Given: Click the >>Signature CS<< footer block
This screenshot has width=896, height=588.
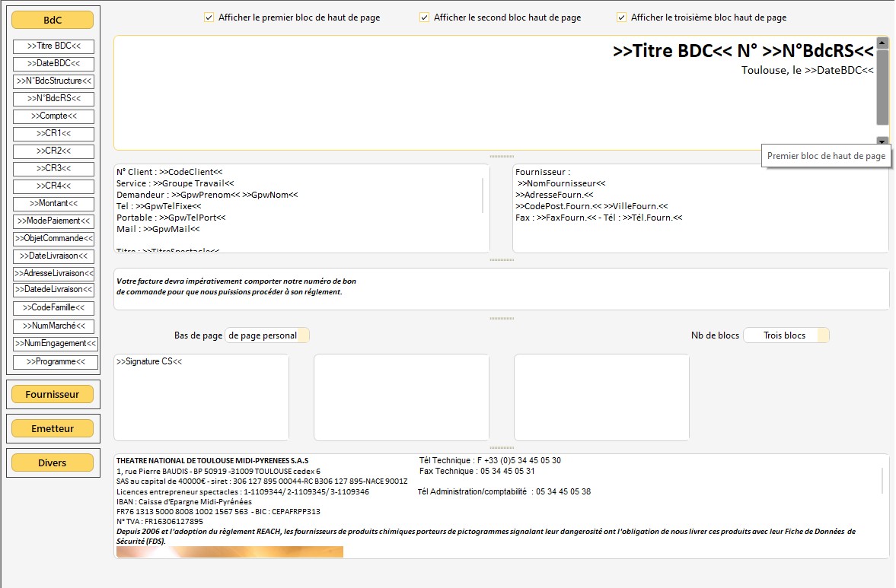Looking at the screenshot, I should (201, 396).
